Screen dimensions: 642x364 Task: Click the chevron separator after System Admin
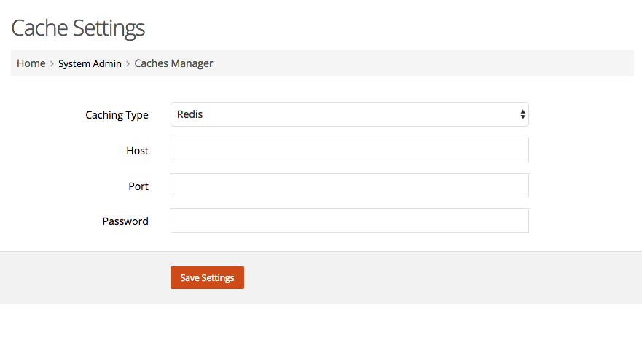[x=128, y=64]
